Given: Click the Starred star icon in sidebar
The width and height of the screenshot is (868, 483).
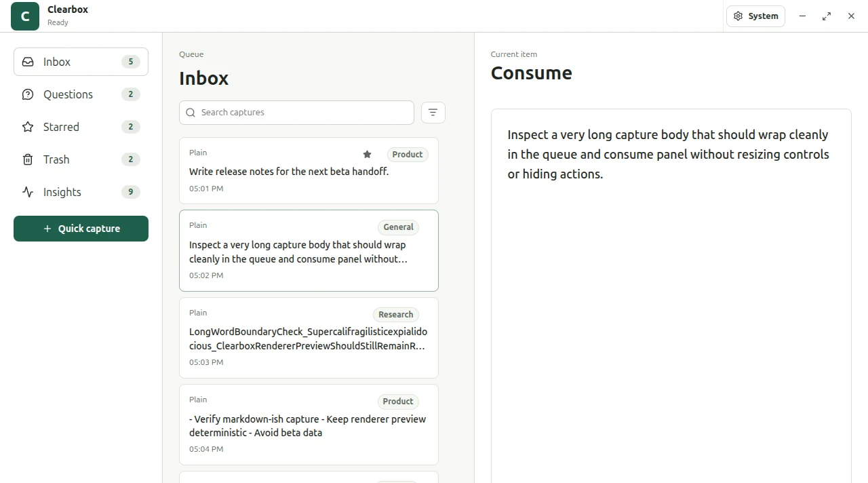Looking at the screenshot, I should tap(28, 127).
